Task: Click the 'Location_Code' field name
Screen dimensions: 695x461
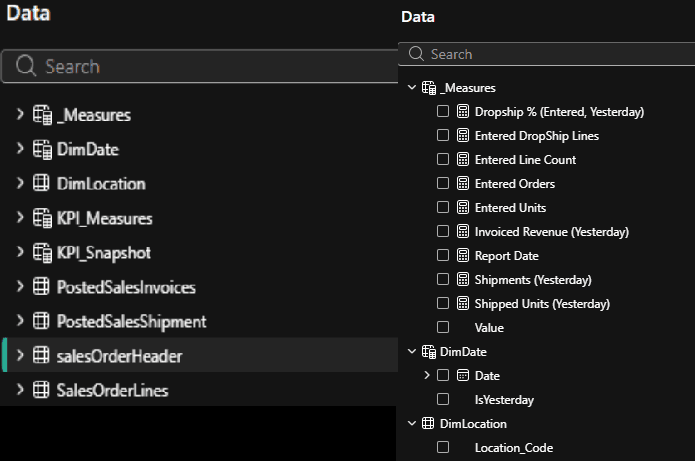Action: 514,448
